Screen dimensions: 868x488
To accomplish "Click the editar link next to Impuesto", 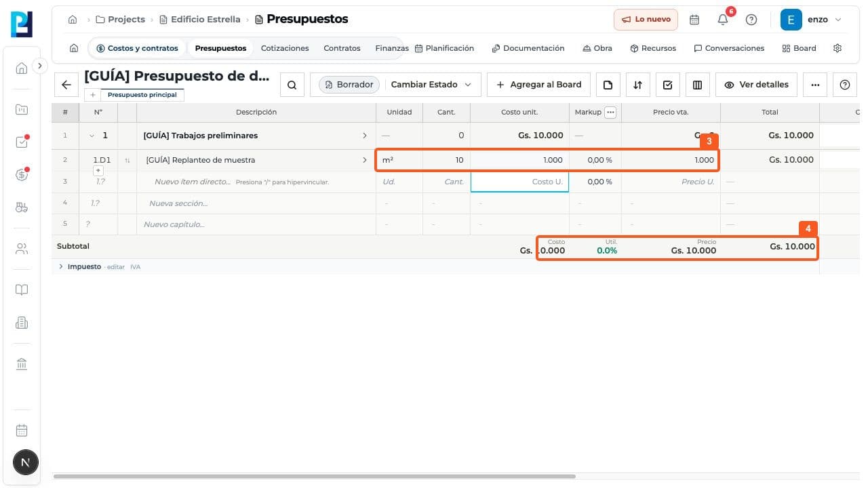I will tap(116, 267).
